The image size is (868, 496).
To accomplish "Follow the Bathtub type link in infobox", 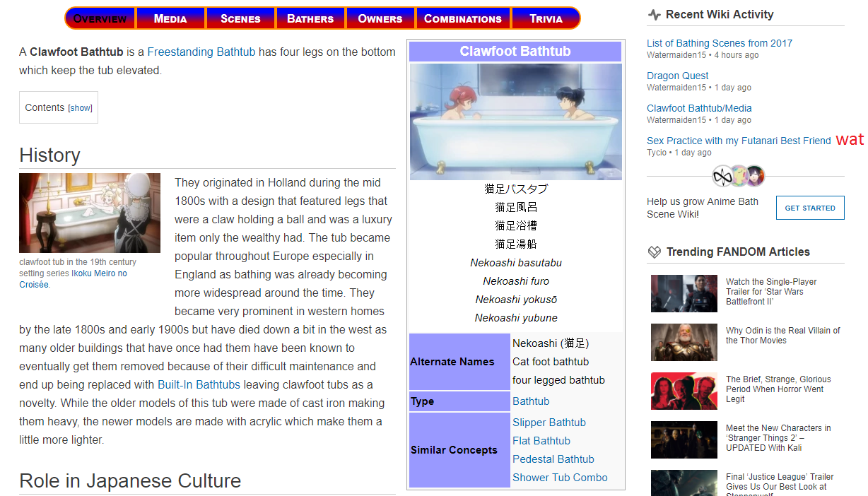I will tap(531, 401).
